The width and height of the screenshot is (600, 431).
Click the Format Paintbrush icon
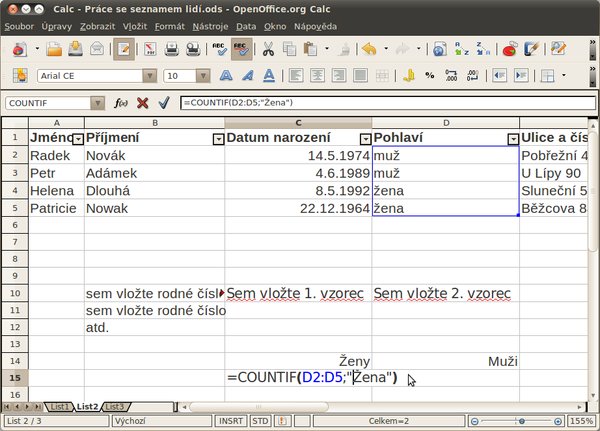click(x=345, y=49)
